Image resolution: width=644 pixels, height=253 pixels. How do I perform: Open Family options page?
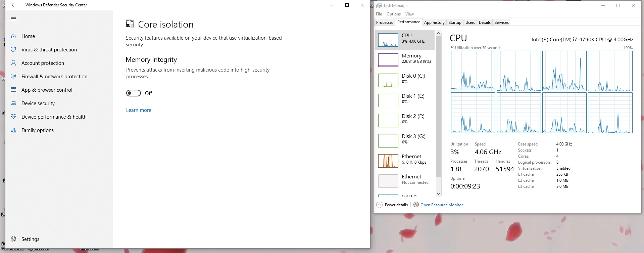pos(38,130)
